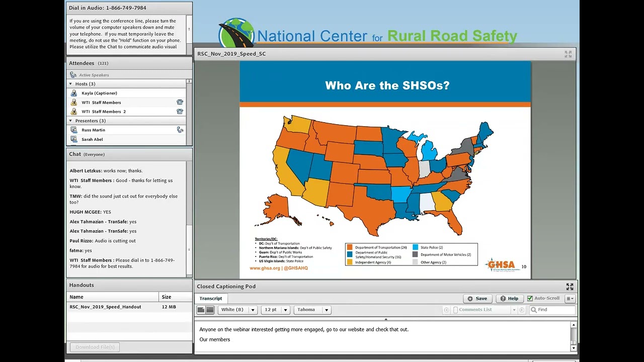Toggle the Auto-Scroll checkbox
This screenshot has width=644, height=362.
tap(530, 299)
